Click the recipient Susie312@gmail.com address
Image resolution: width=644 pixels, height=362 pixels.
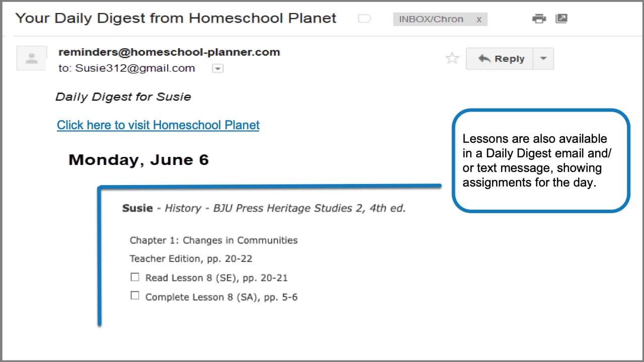[135, 68]
